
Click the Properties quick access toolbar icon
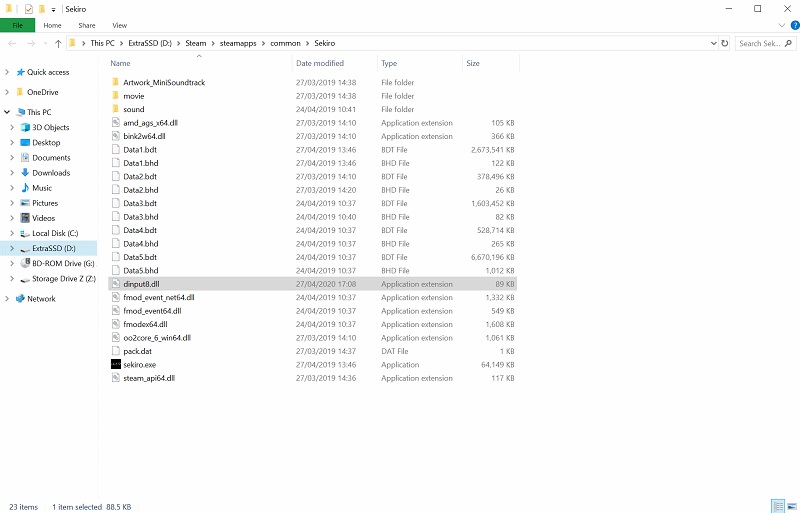(28, 8)
